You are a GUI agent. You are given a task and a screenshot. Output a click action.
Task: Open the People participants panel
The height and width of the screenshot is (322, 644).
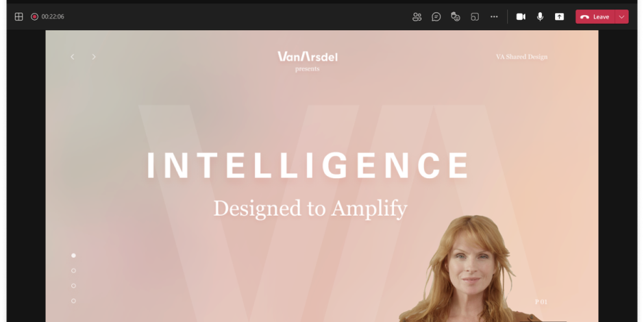coord(417,17)
